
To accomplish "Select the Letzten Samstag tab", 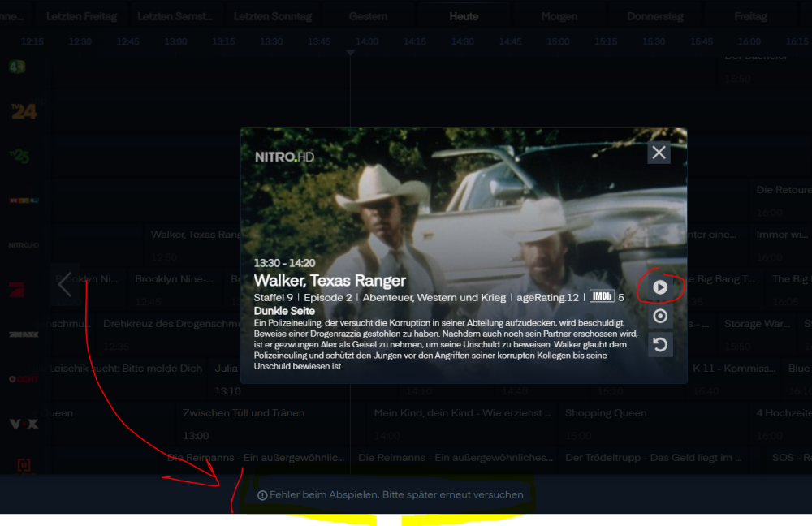I will click(x=175, y=16).
